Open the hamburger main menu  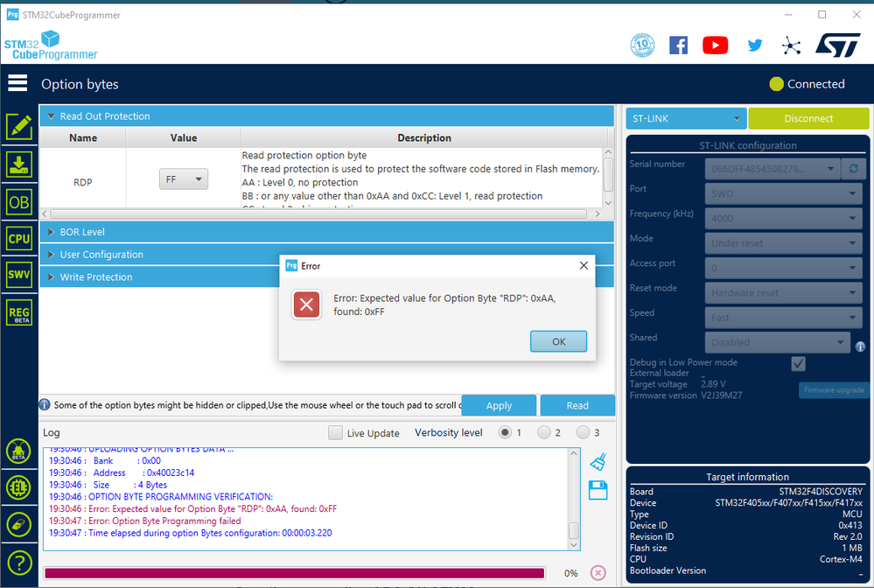[x=17, y=83]
